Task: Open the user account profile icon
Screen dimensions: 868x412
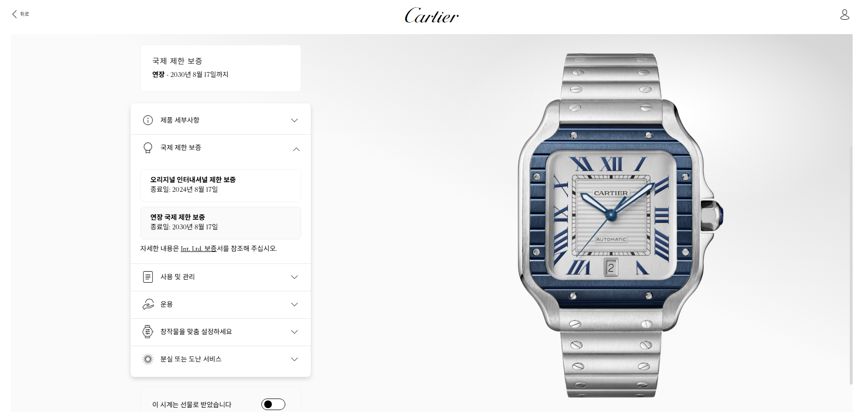Action: coord(844,15)
